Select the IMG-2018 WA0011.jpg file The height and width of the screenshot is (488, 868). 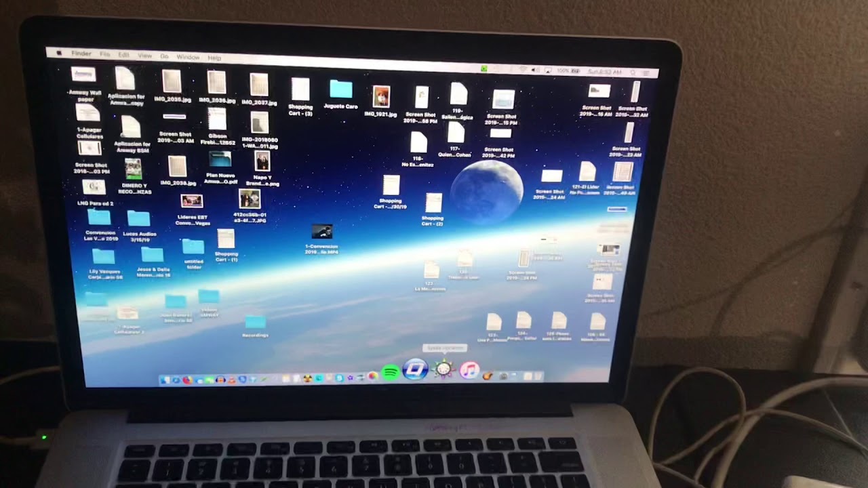tap(260, 130)
